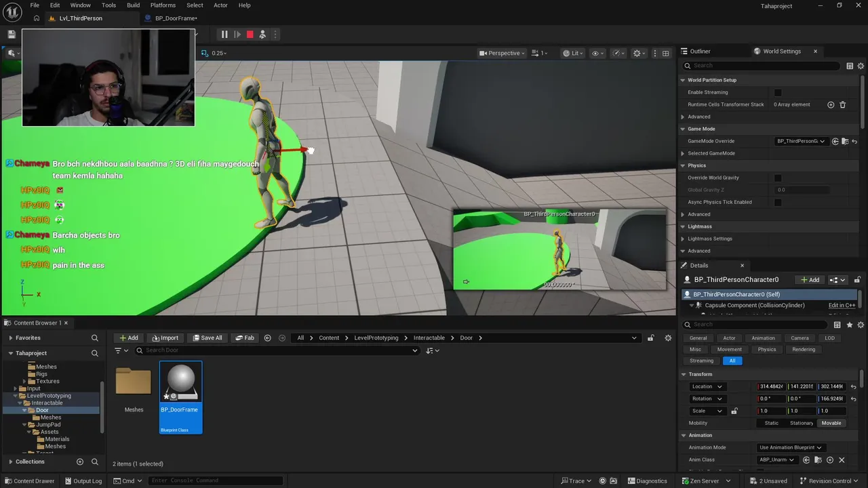Viewport: 868px width, 488px height.
Task: Open the Blueprint edit dropdown in Details
Action: coord(837,280)
